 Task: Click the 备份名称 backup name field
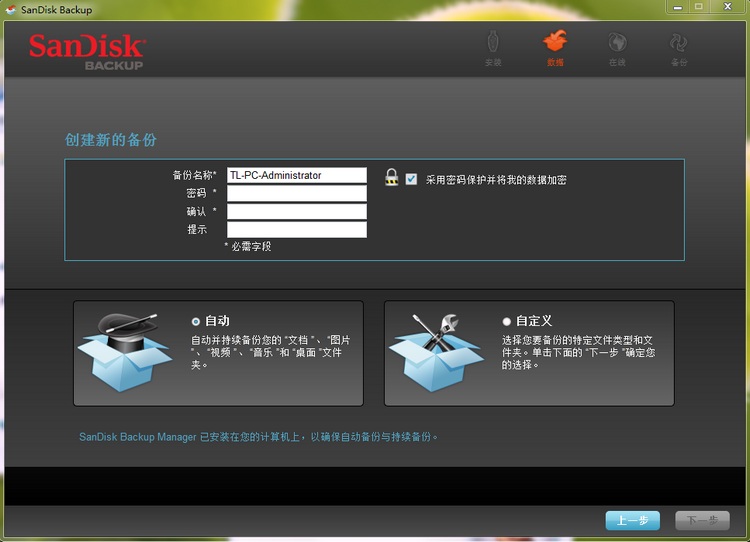coord(297,175)
